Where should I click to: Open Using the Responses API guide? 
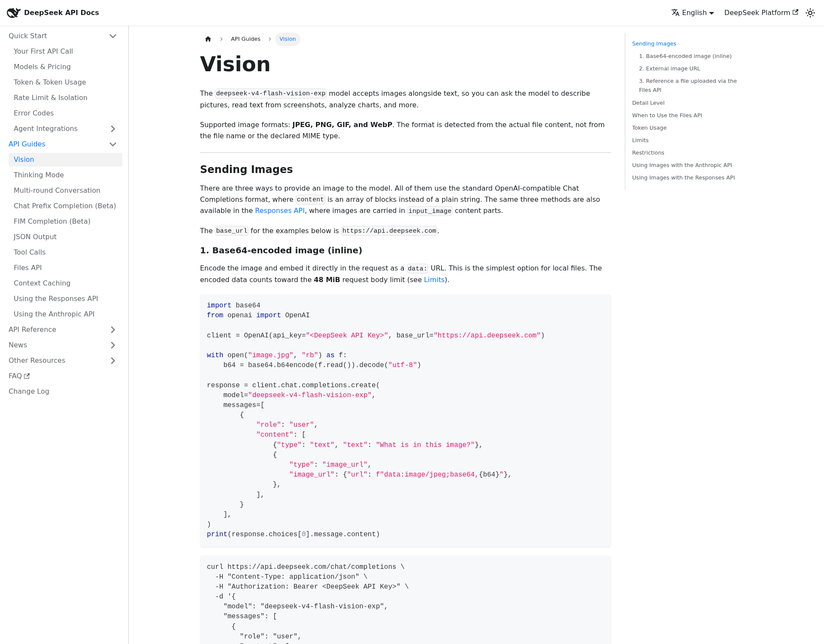[65, 299]
